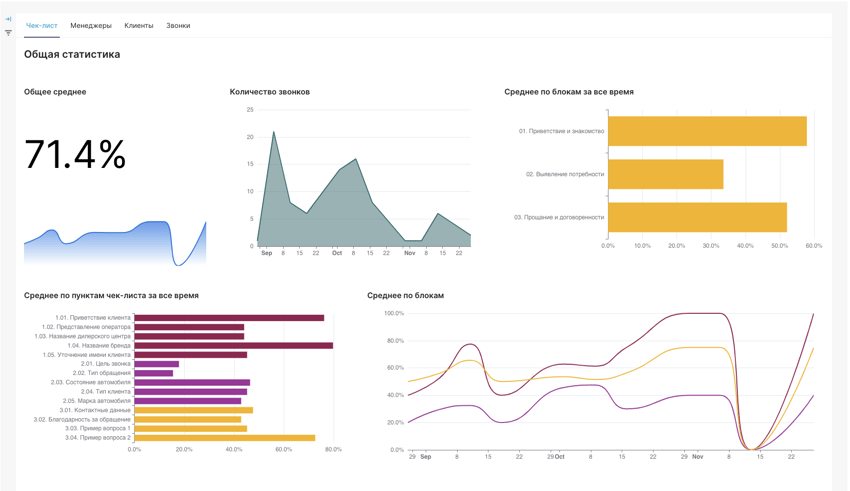Viewport: 850px width, 491px height.
Task: Expand the sidebar with the arrow icon
Action: 8,19
